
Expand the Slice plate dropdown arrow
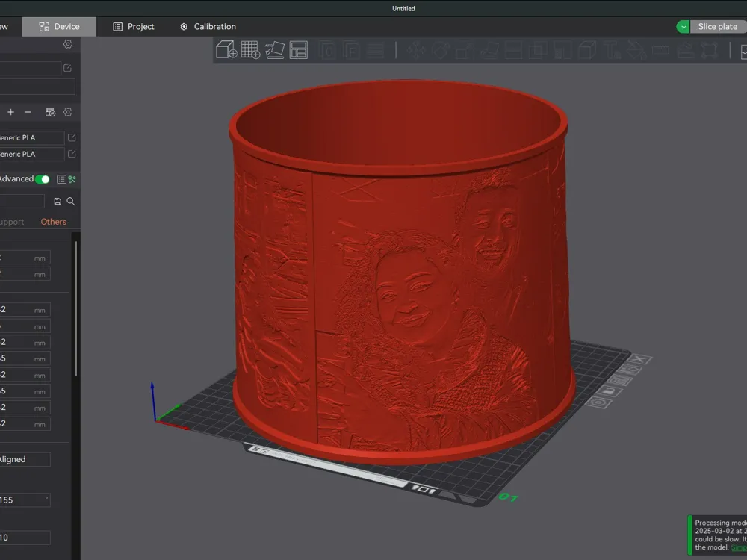pos(683,27)
